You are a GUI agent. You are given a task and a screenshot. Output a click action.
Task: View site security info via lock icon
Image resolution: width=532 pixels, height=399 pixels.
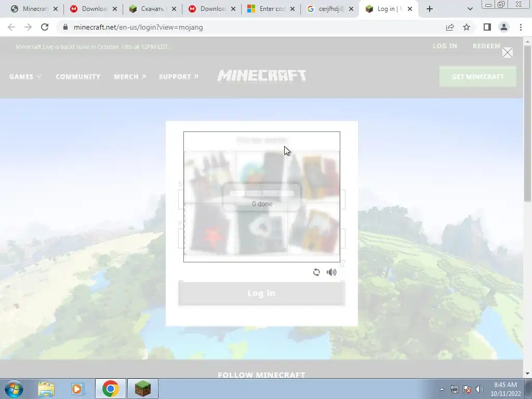65,27
